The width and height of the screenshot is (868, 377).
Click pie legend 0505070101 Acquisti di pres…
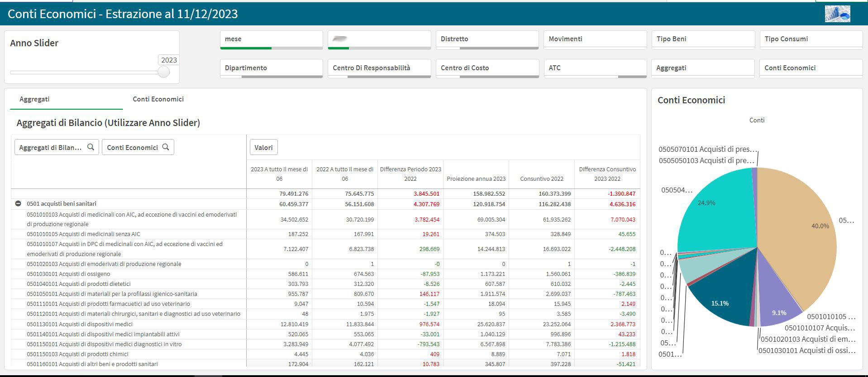pyautogui.click(x=708, y=149)
